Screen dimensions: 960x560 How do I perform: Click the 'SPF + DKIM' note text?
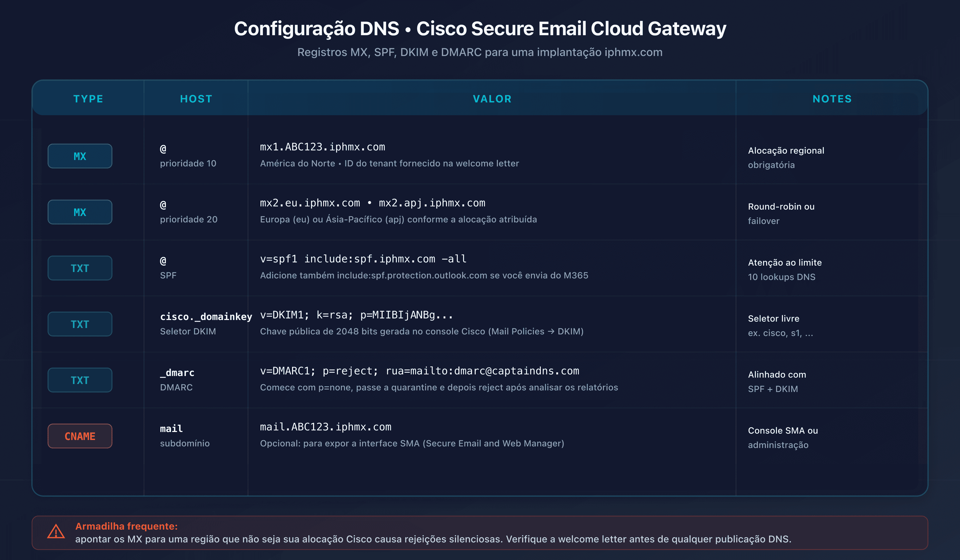point(773,389)
